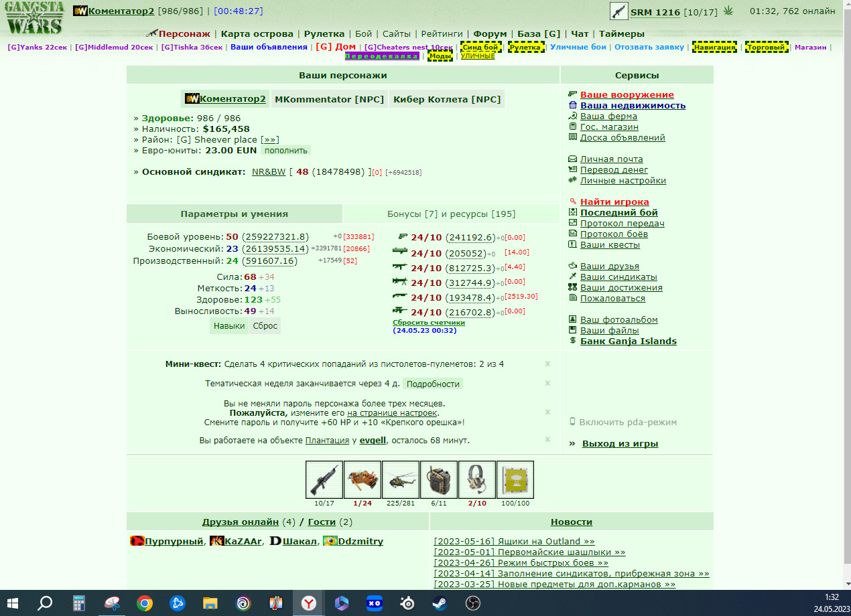
Task: Select the Кибер Котлета [NPC] character
Action: [447, 99]
